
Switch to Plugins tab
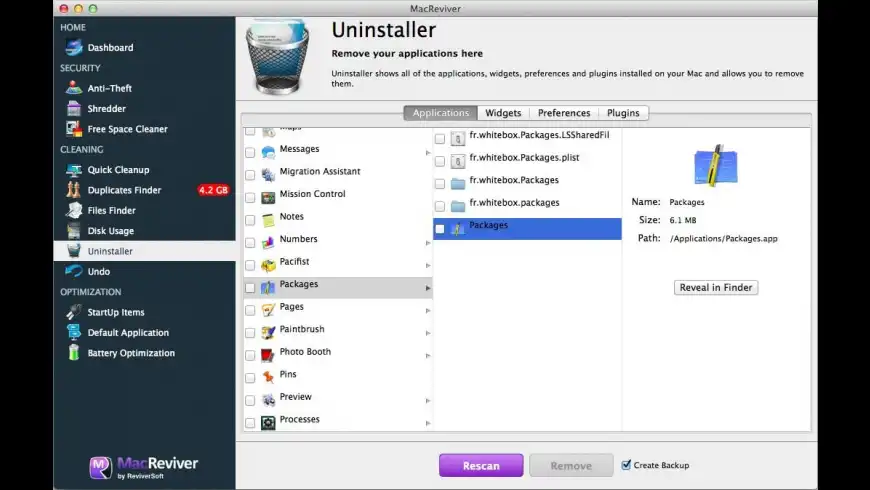point(623,113)
